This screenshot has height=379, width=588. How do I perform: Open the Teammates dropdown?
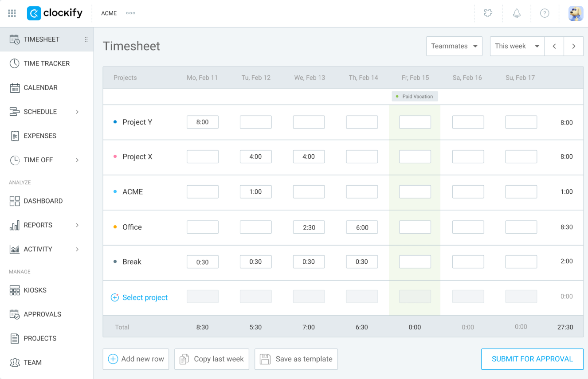tap(454, 46)
